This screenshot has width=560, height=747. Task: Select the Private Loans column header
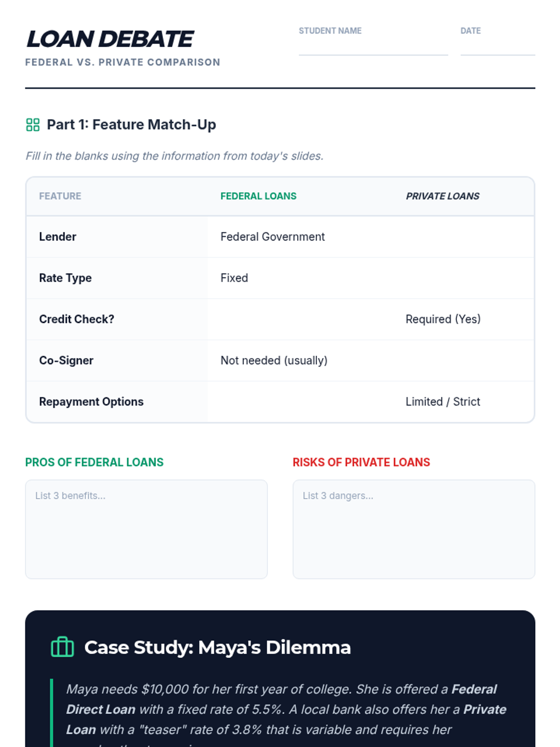click(442, 196)
